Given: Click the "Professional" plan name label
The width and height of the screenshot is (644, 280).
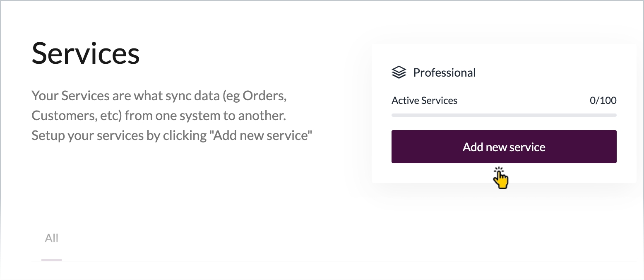Looking at the screenshot, I should [x=444, y=72].
